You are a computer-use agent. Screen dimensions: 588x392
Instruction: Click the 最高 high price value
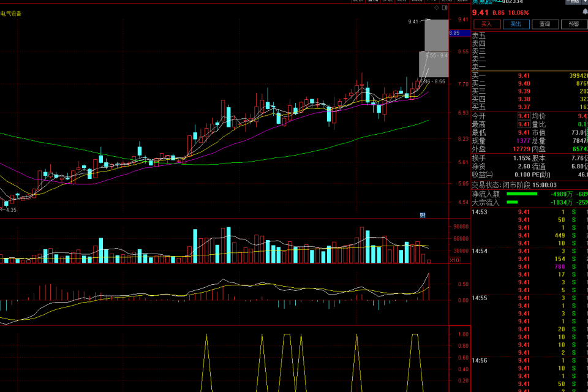pyautogui.click(x=524, y=124)
